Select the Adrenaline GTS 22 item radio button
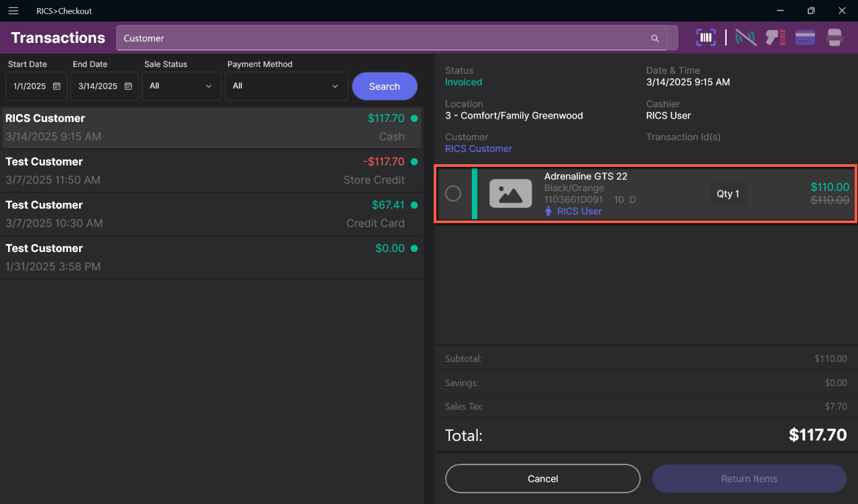Screen dimensions: 858x504 click(453, 194)
